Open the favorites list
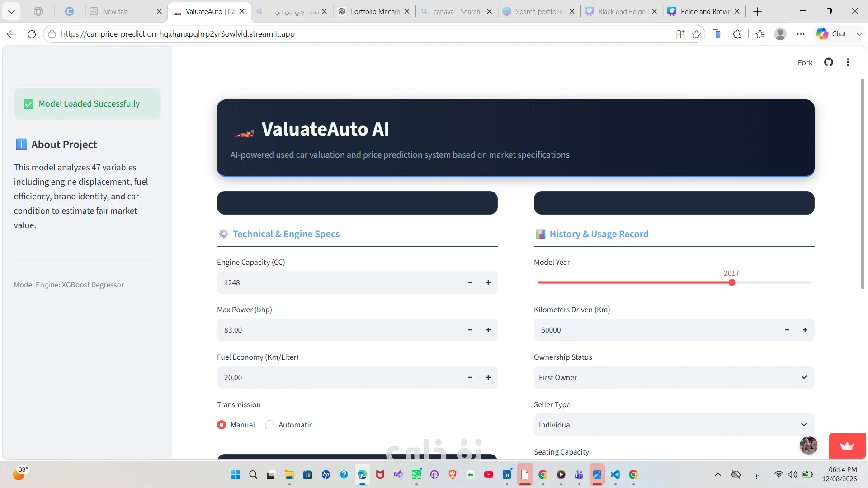 tap(760, 34)
